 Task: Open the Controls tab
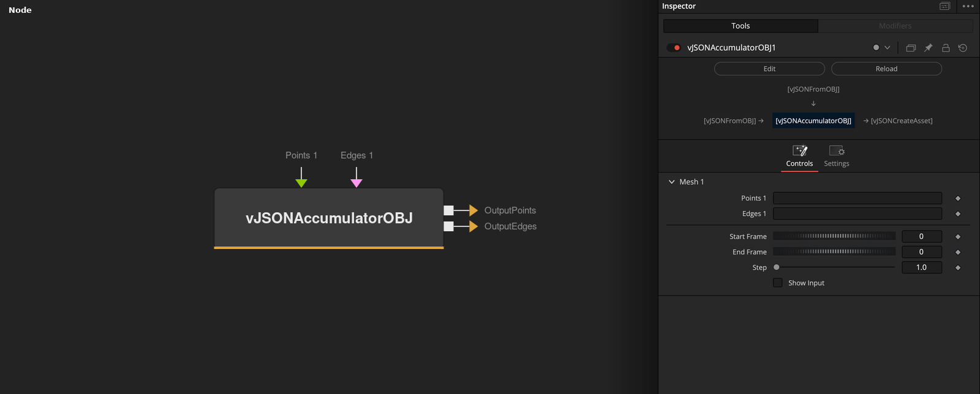(799, 157)
